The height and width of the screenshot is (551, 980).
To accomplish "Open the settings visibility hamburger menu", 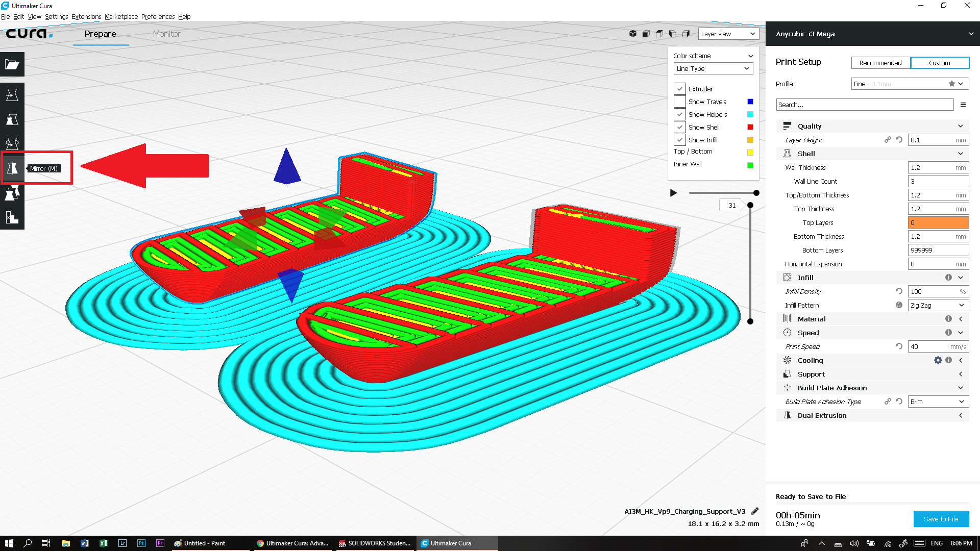I will (963, 105).
